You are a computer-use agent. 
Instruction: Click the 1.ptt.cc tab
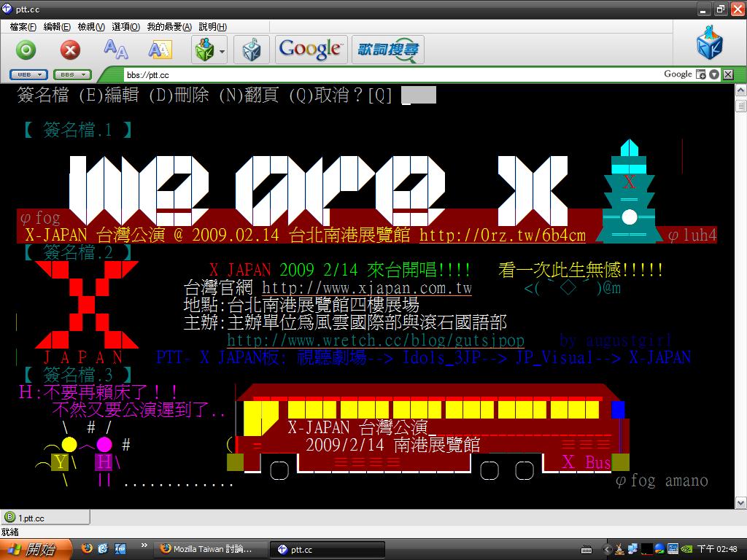click(45, 518)
